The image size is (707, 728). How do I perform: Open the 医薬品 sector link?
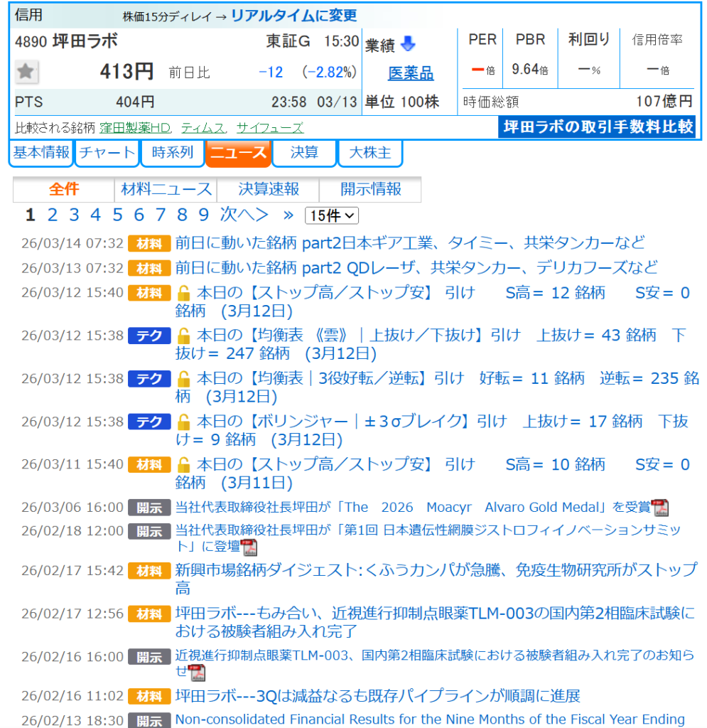coord(411,73)
